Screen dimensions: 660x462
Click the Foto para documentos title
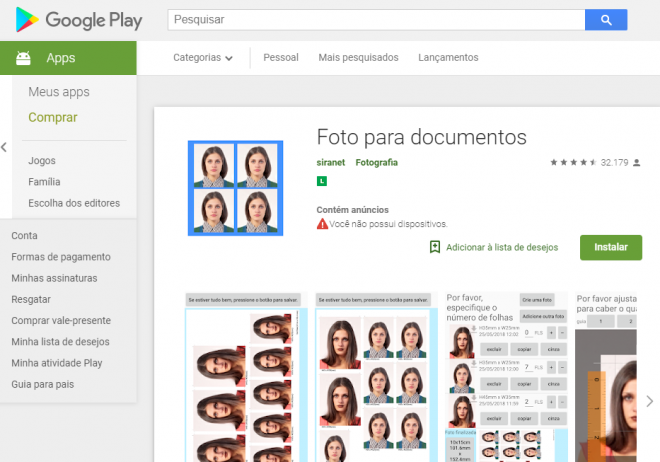tap(421, 137)
